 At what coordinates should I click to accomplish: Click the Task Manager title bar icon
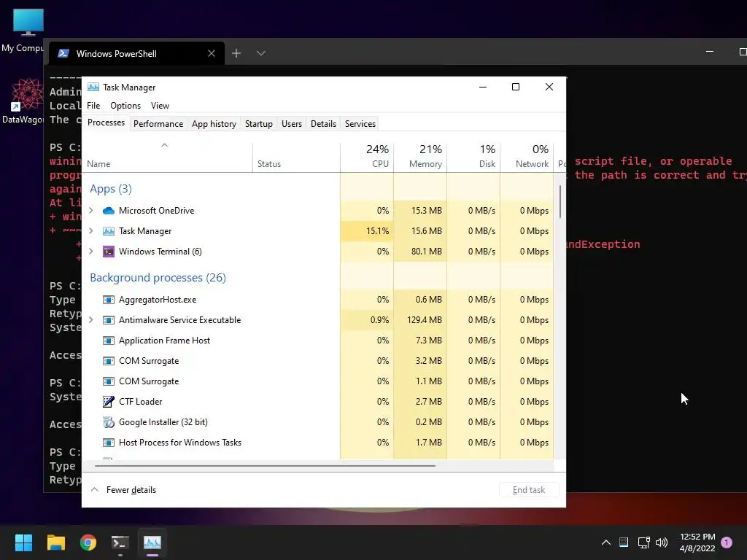click(93, 87)
